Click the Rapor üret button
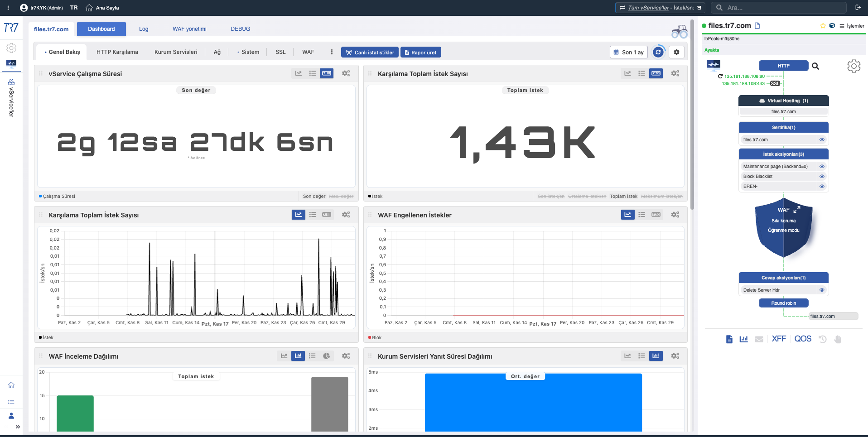 420,53
